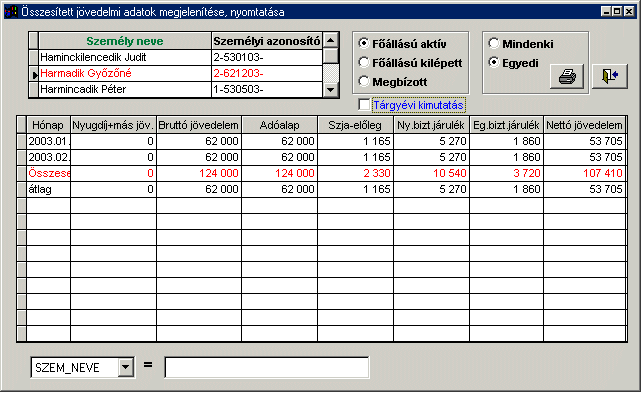Click row selector of Harmadik Győzőné row

(34, 73)
